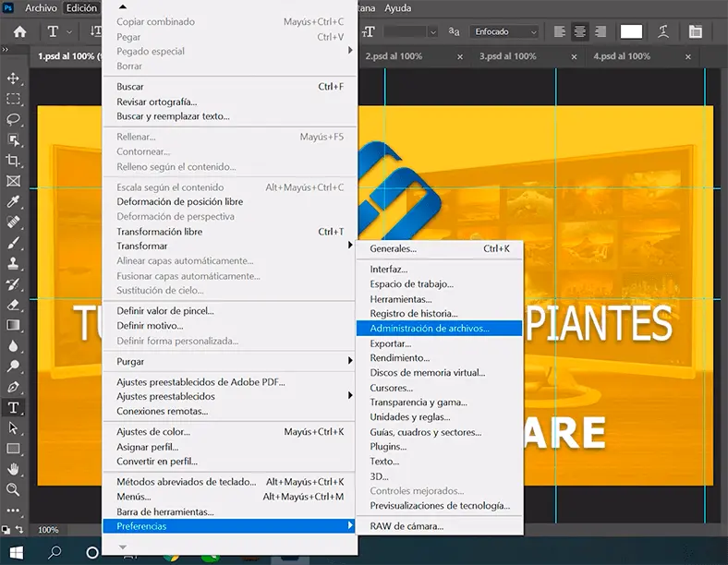Select the Hand tool
This screenshot has height=565, width=728.
(13, 469)
